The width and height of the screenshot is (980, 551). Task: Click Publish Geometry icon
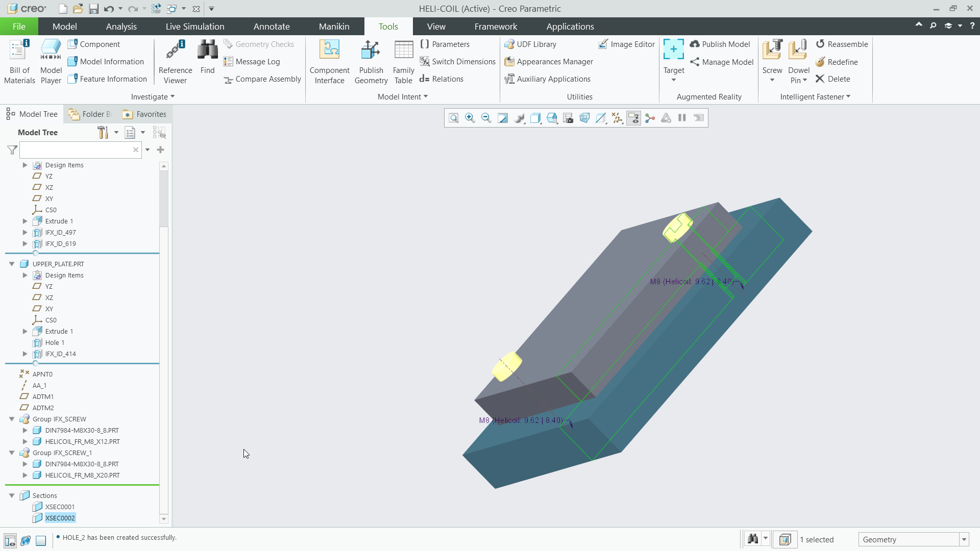click(371, 62)
